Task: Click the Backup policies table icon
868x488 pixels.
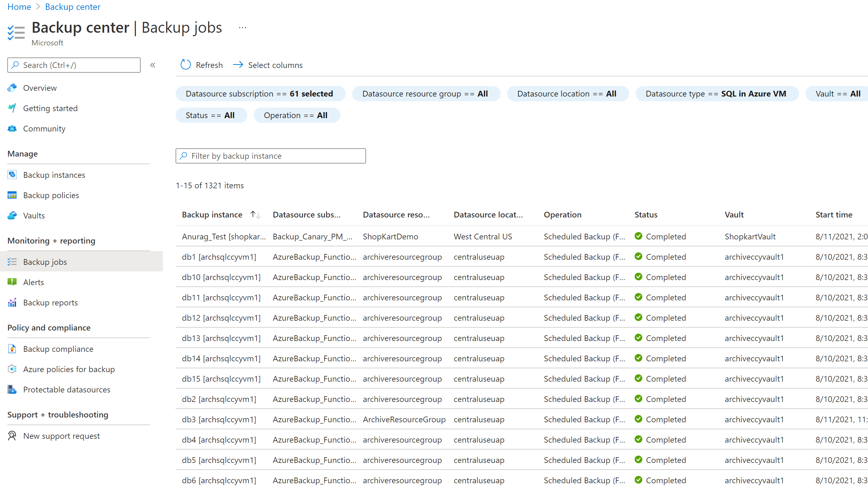Action: pyautogui.click(x=12, y=195)
